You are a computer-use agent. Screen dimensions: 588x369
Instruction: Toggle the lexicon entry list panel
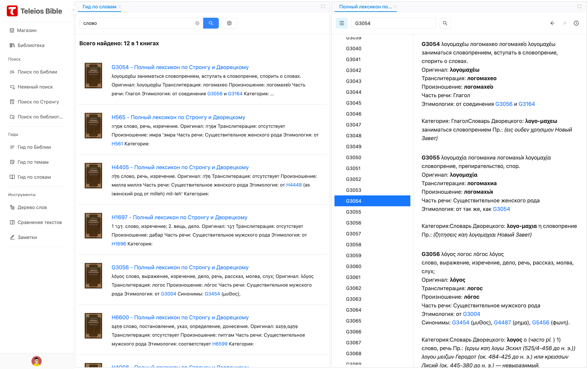(x=342, y=23)
